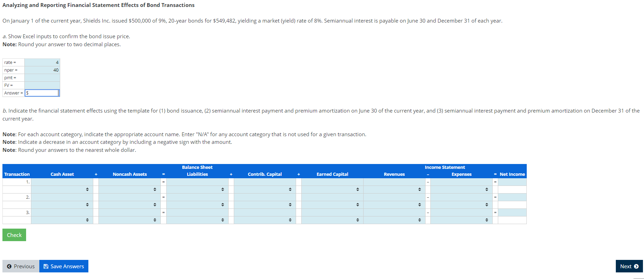The width and height of the screenshot is (644, 279).
Task: Click the Save Answers button
Action: coord(64,266)
